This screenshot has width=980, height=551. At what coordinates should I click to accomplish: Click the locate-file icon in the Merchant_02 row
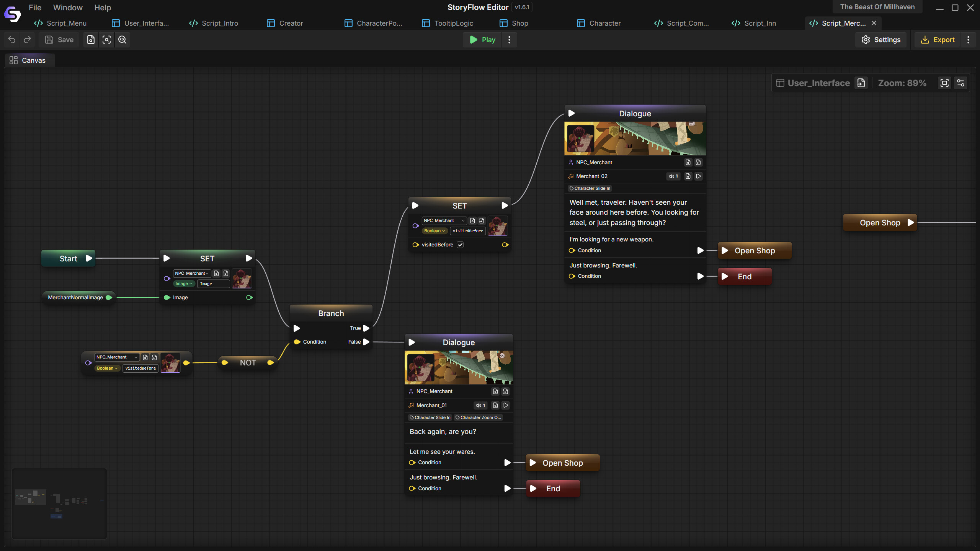(688, 176)
